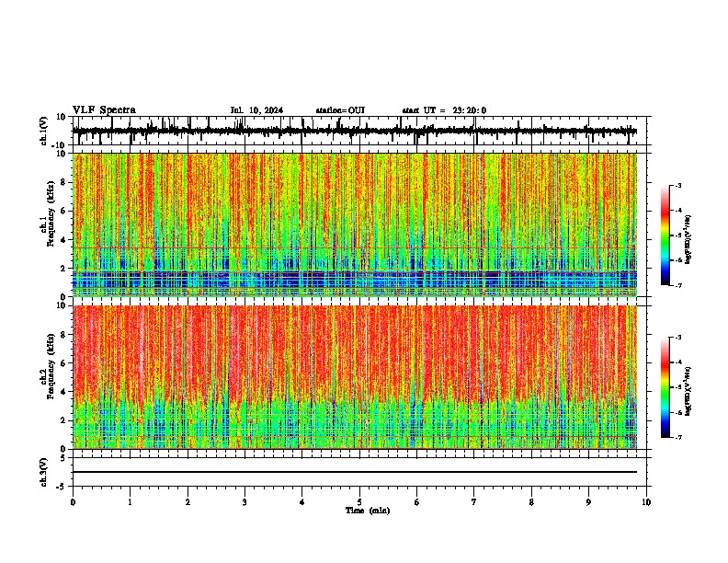Click the "8" kHz tick on ch.1 frequency axis
The image size is (728, 563).
[x=63, y=182]
